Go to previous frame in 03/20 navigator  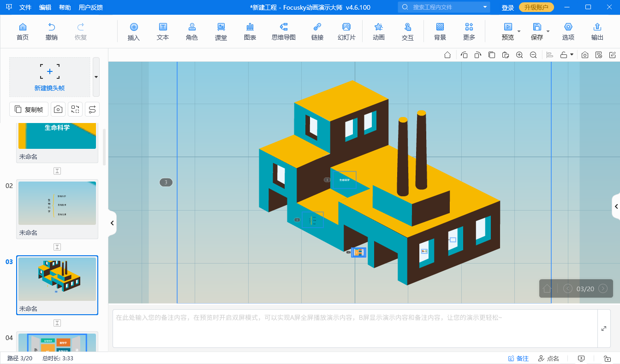tap(568, 288)
